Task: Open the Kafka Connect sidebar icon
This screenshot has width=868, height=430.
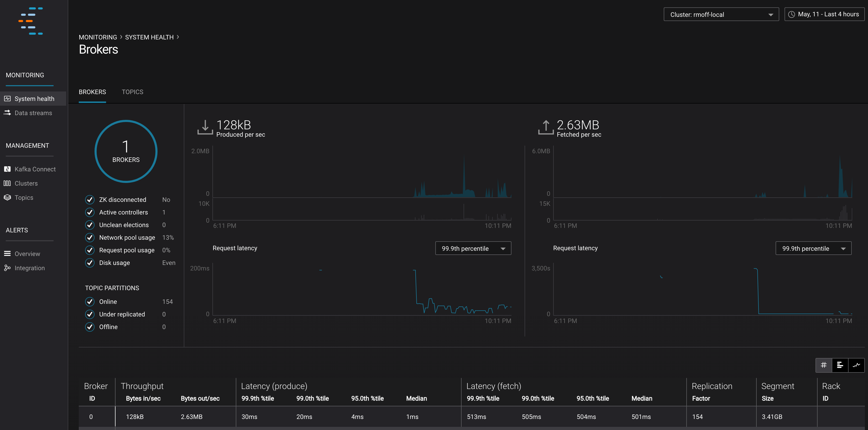Action: coord(7,169)
